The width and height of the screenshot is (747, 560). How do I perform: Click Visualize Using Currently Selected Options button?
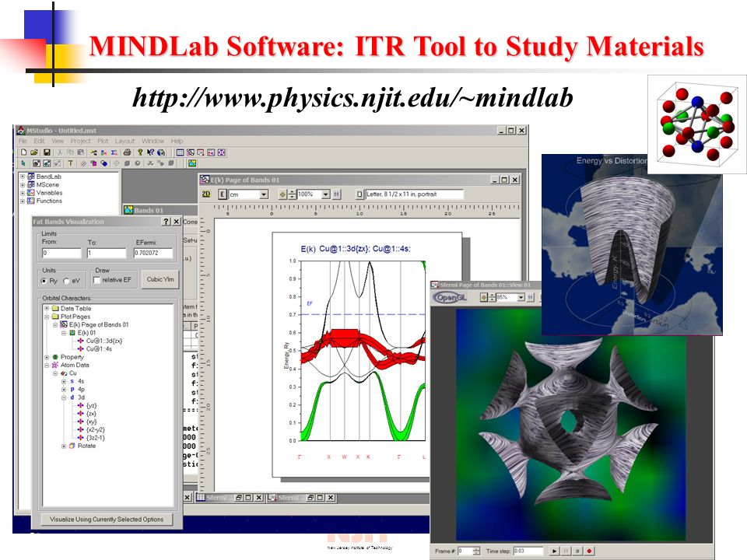[x=107, y=519]
